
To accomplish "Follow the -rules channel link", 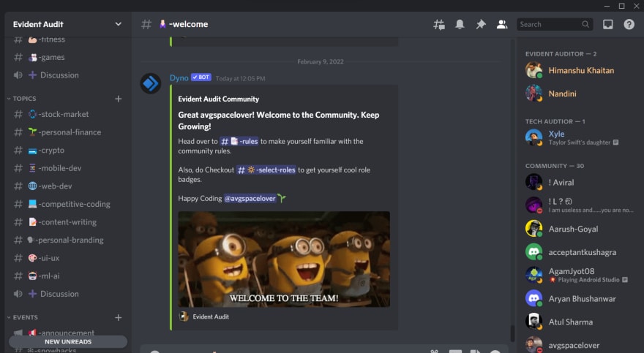I will (239, 142).
